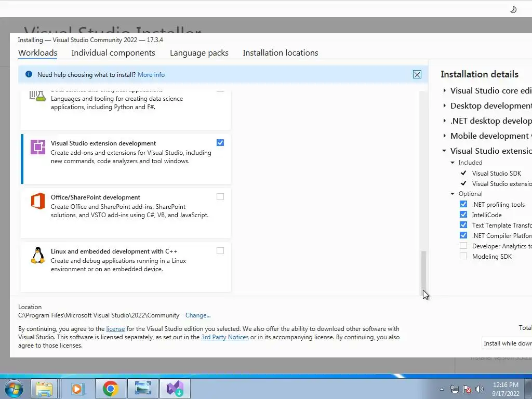Open the Install while downloading dropdown

click(x=507, y=343)
